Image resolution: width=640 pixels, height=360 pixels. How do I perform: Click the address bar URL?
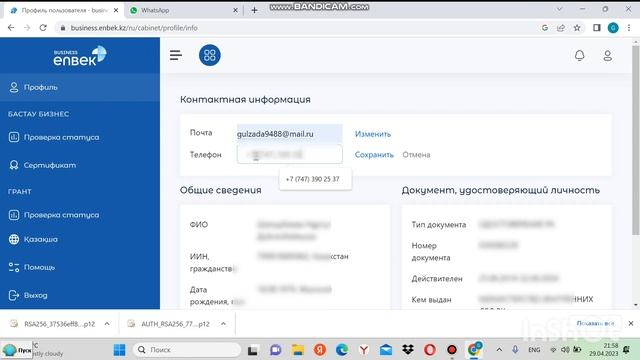click(x=134, y=28)
